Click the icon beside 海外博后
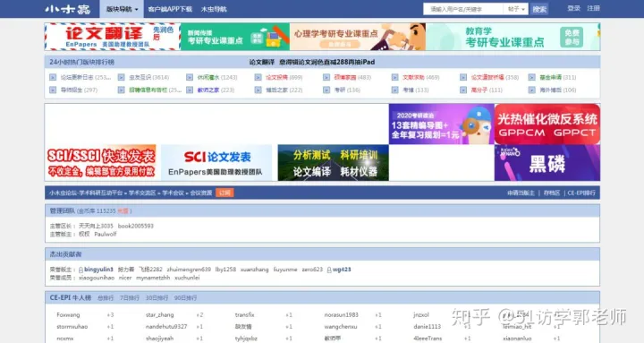Viewport: 644px width, 343px height. 532,90
